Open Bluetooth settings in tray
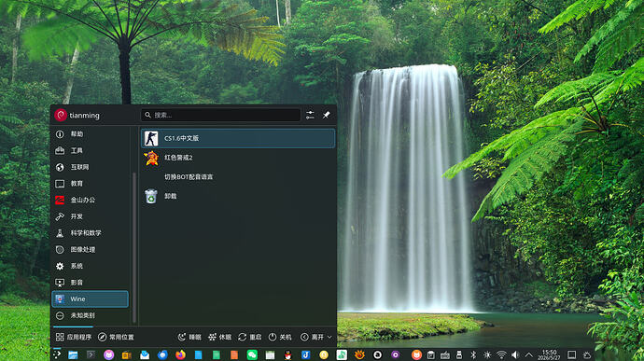This screenshot has width=644, height=361. click(x=473, y=354)
